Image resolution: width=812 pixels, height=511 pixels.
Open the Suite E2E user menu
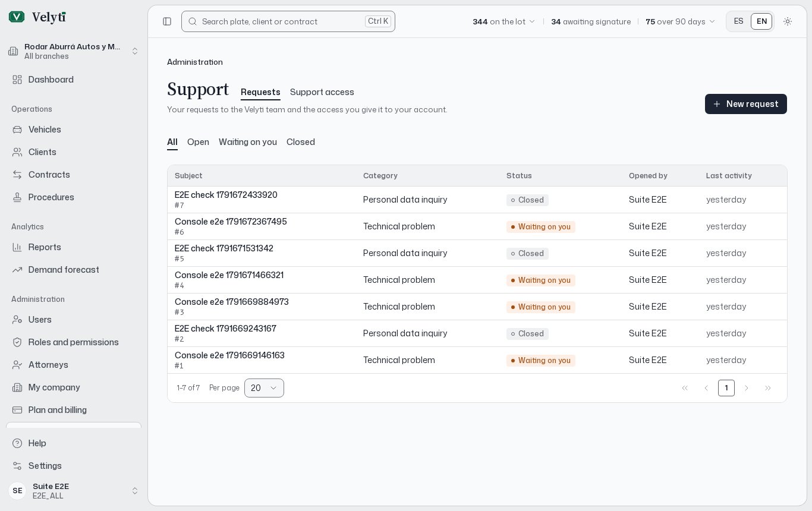tap(74, 491)
